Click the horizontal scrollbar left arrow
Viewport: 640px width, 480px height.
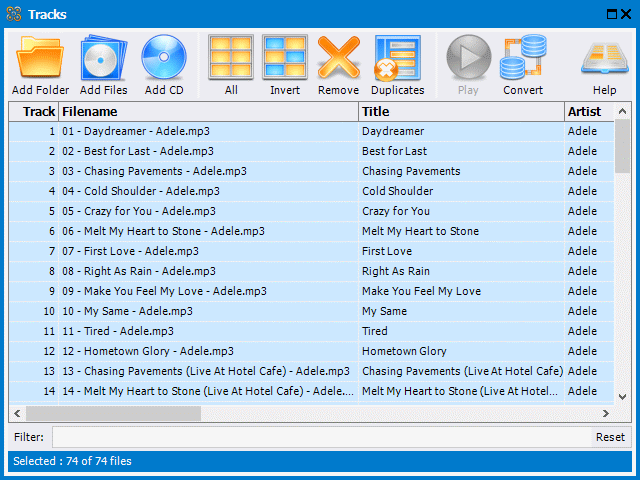pyautogui.click(x=17, y=413)
